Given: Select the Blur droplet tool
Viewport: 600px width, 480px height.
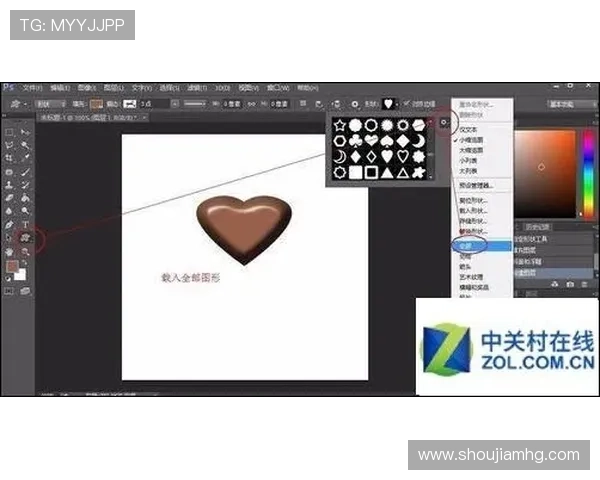Looking at the screenshot, I should click(9, 211).
